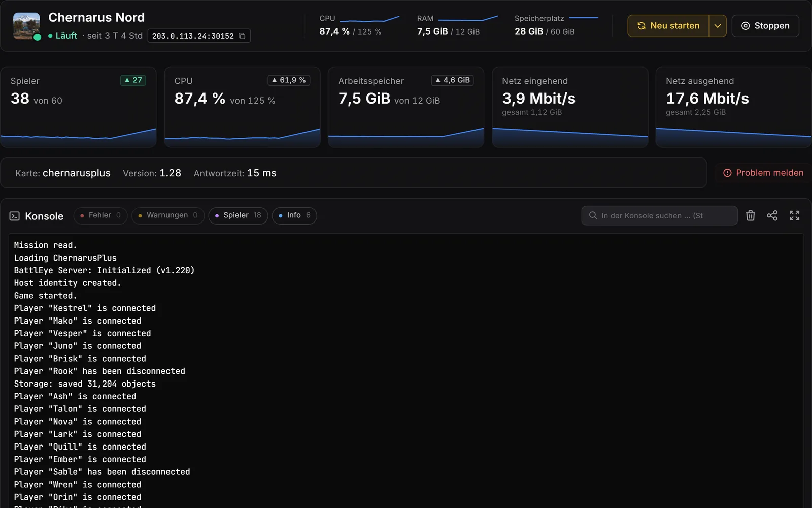Select log line Game started.
The image size is (812, 508).
click(x=45, y=296)
